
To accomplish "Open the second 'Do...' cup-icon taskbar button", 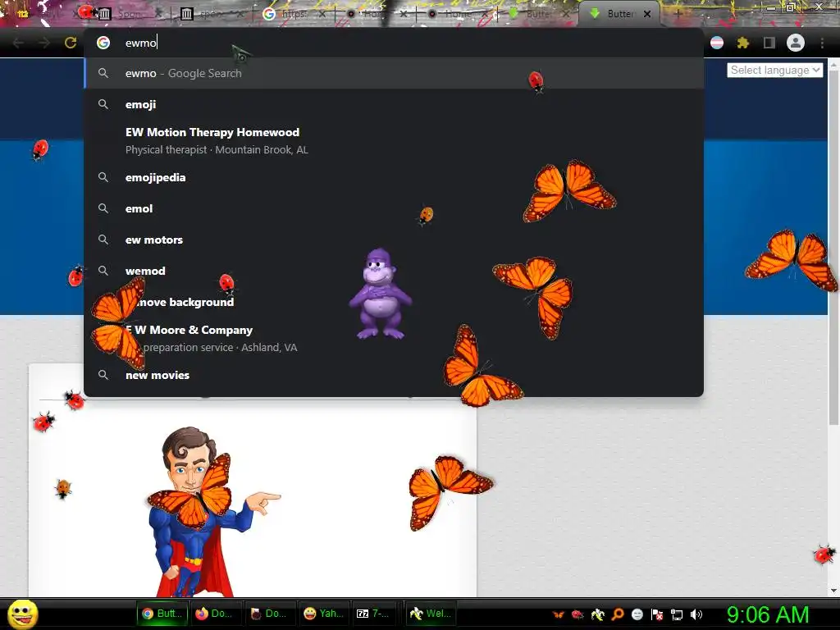I will pyautogui.click(x=269, y=614).
